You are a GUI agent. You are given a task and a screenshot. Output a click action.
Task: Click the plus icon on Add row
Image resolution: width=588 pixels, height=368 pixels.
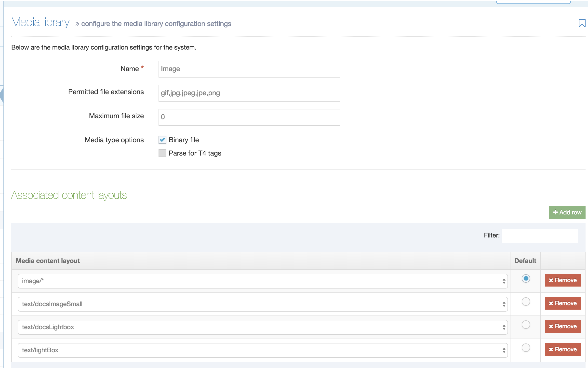(556, 212)
